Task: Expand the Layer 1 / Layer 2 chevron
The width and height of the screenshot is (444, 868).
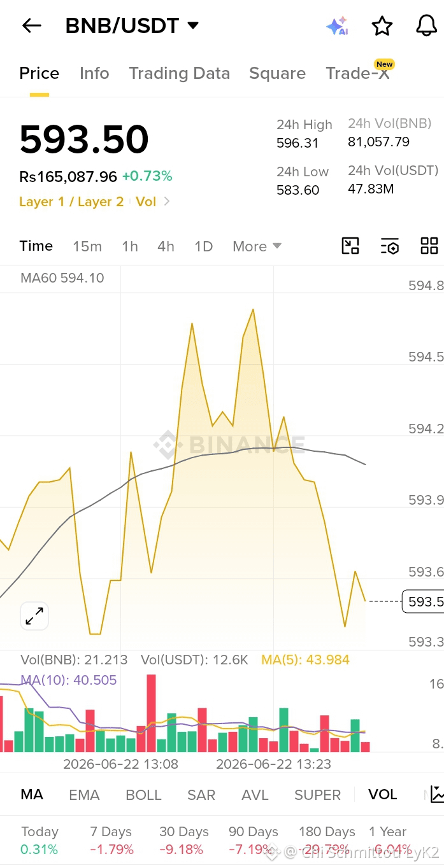Action: click(167, 202)
